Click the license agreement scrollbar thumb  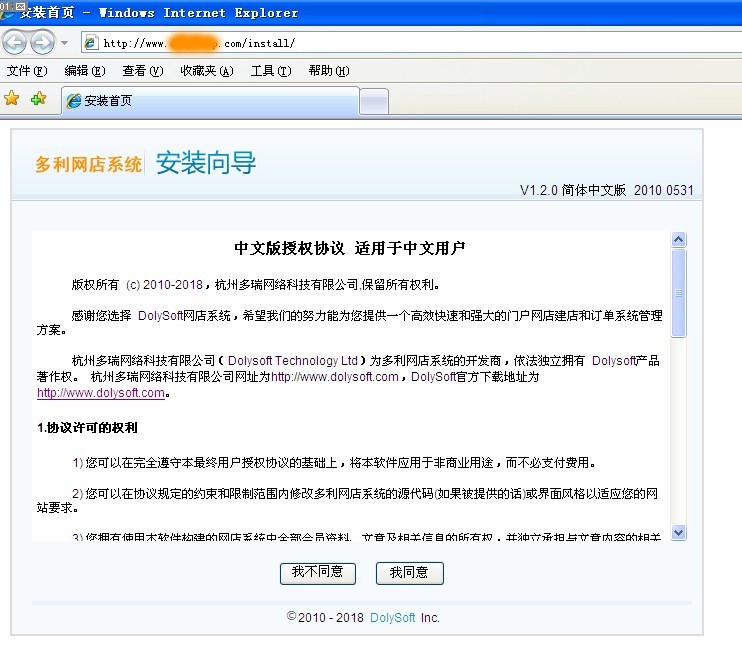pos(679,293)
